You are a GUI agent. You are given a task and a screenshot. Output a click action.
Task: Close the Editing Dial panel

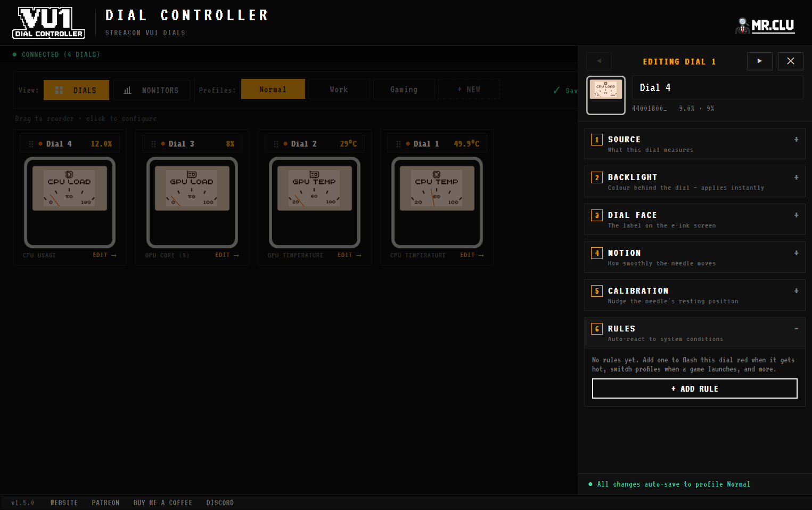(x=791, y=61)
